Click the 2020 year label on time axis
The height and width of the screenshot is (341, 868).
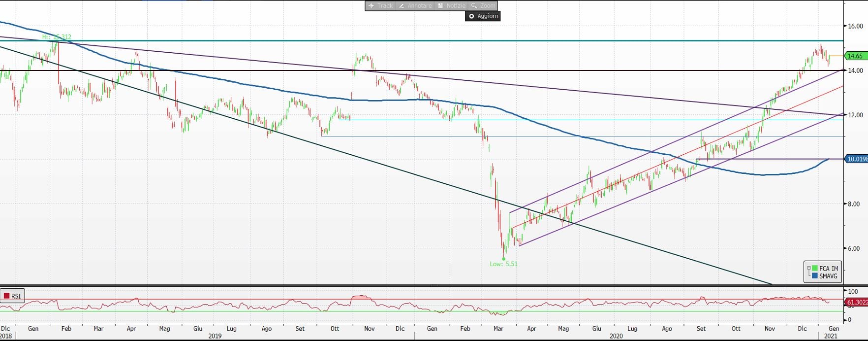[x=616, y=336]
